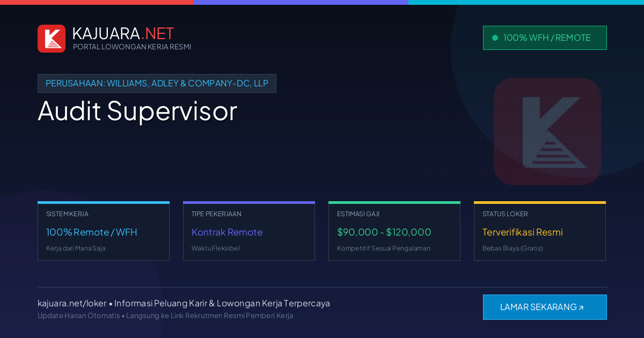Image resolution: width=644 pixels, height=338 pixels.
Task: Click Kompetitif Sesuai Pengalaman text
Action: pyautogui.click(x=384, y=248)
